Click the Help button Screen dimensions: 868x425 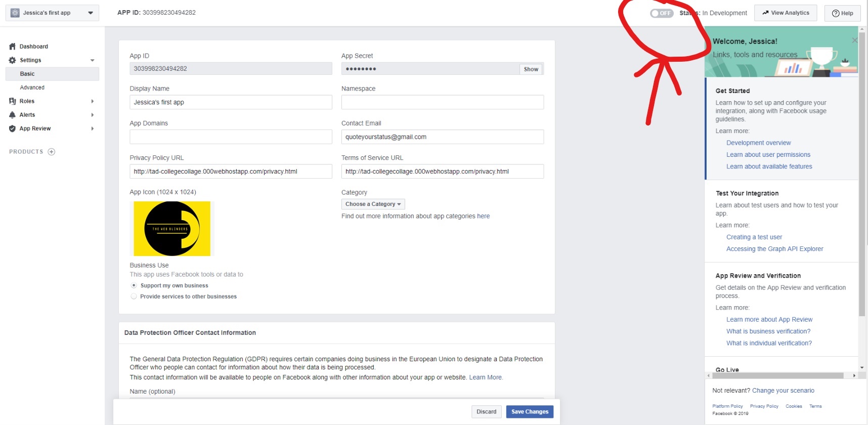pyautogui.click(x=843, y=13)
